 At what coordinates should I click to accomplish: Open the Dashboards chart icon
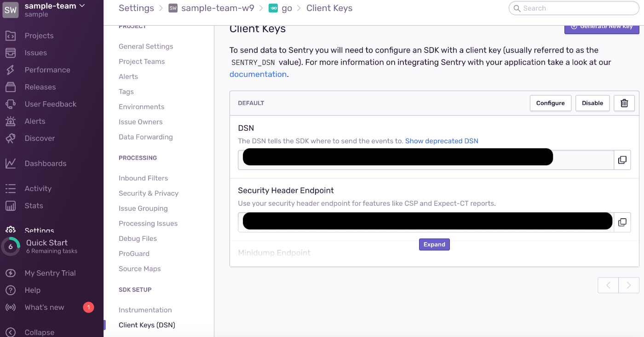(11, 163)
